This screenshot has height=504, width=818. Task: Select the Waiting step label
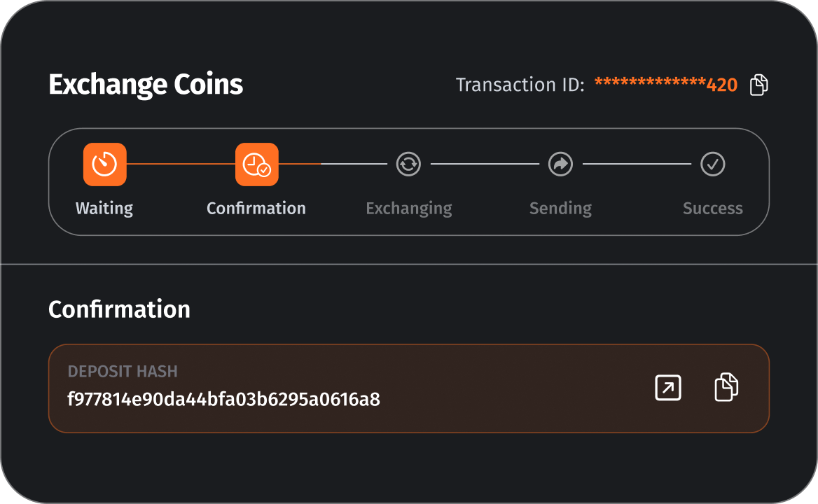coord(104,209)
